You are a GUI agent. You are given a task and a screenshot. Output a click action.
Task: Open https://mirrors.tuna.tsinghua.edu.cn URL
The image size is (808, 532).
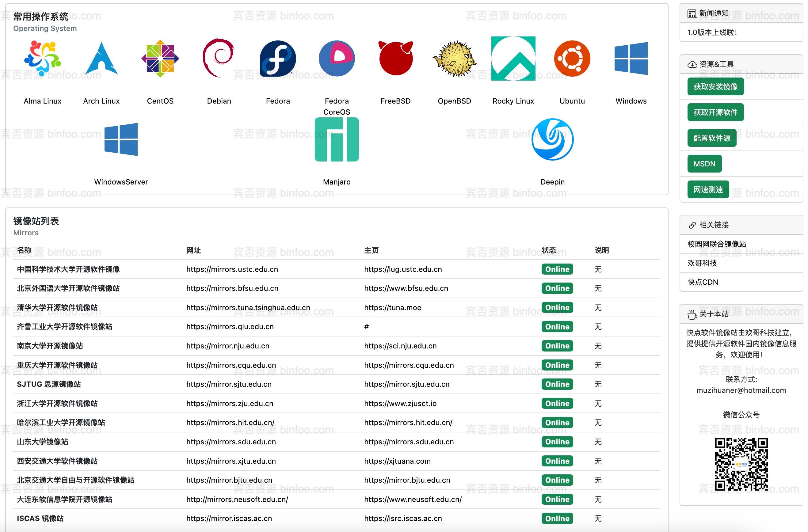pyautogui.click(x=248, y=308)
